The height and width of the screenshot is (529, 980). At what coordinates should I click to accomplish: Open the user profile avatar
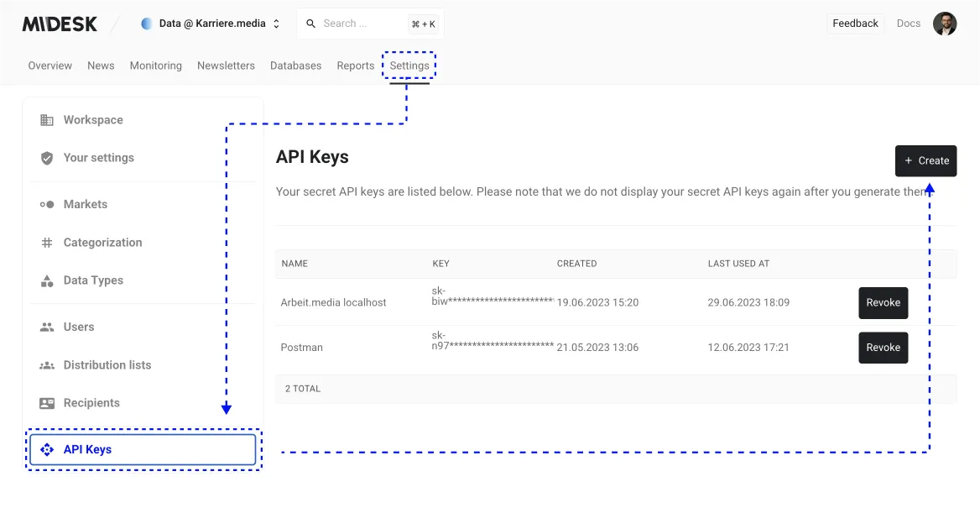(x=945, y=24)
